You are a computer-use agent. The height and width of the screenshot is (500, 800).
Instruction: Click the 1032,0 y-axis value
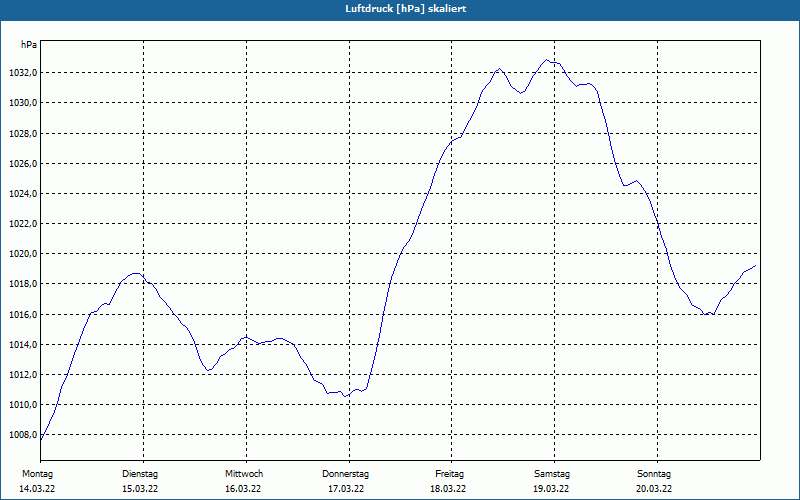point(23,73)
